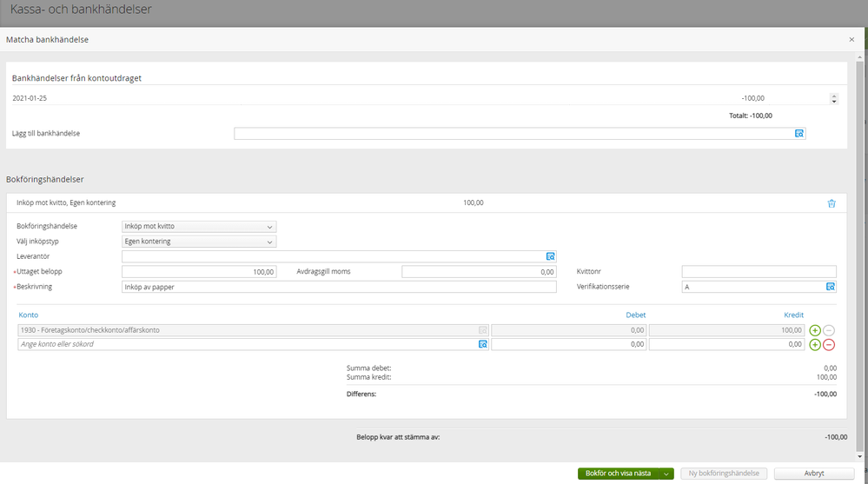Expand arrow next to Bokför och visa nästa
The height and width of the screenshot is (484, 868).
666,474
